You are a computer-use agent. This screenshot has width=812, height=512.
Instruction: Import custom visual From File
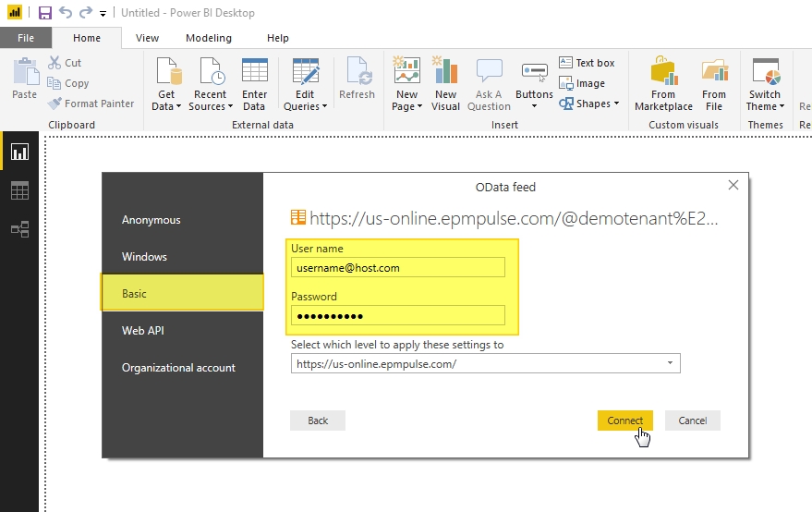point(714,84)
